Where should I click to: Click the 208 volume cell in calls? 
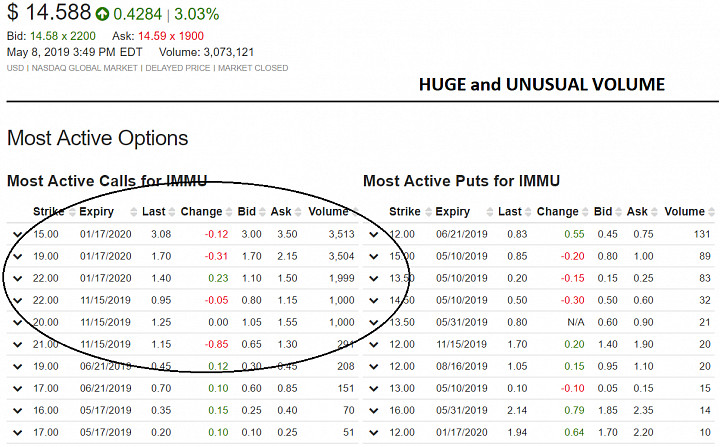(x=346, y=367)
